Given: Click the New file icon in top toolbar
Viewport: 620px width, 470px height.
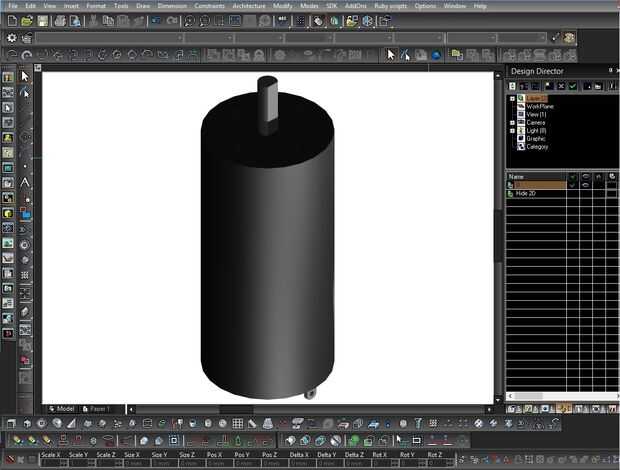Looking at the screenshot, I should [10, 21].
